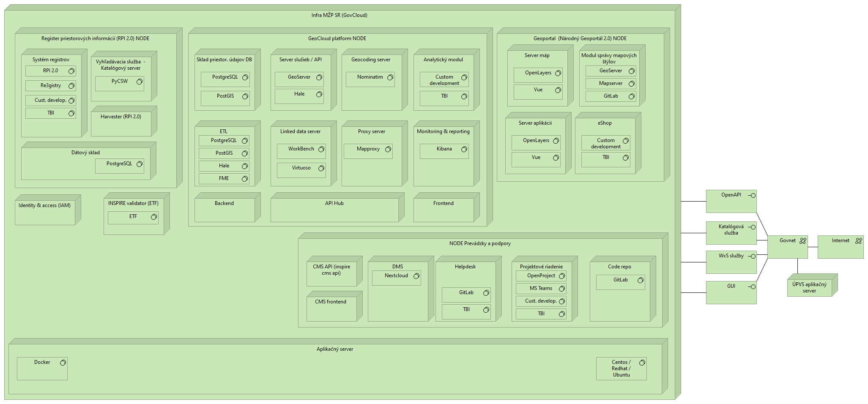The width and height of the screenshot is (868, 404).
Task: Click the Register priestorových informácií NODE label
Action: (95, 38)
